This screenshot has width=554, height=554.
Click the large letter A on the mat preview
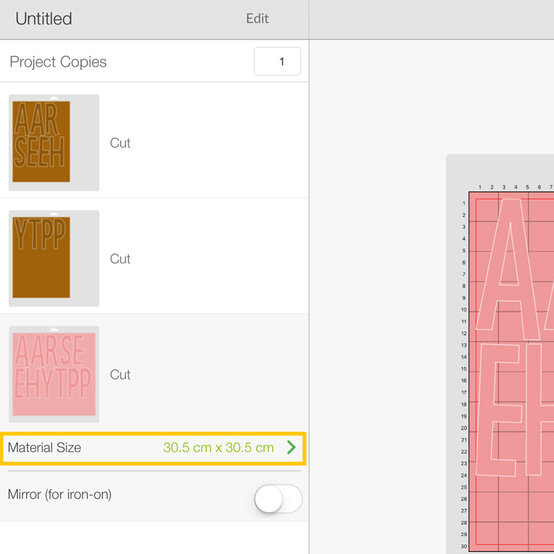pyautogui.click(x=509, y=269)
